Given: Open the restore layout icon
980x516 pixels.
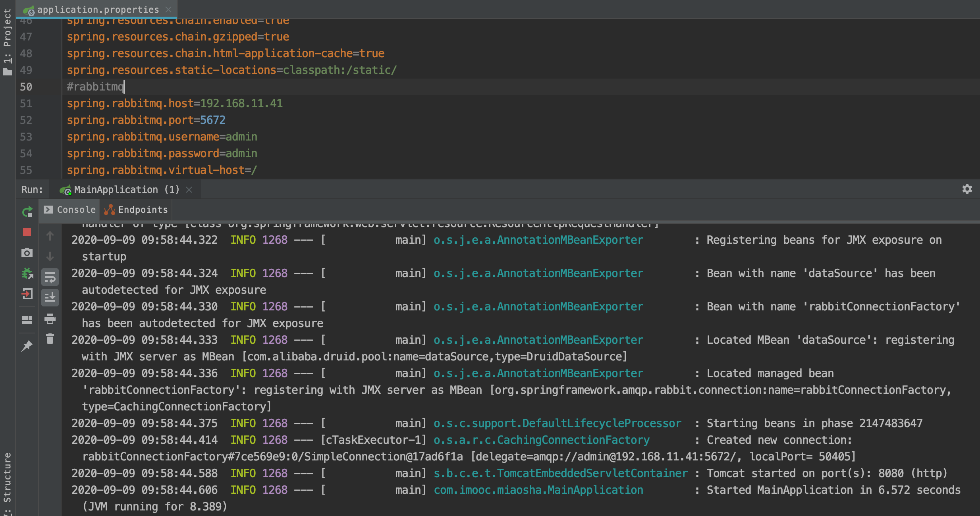Looking at the screenshot, I should (27, 320).
